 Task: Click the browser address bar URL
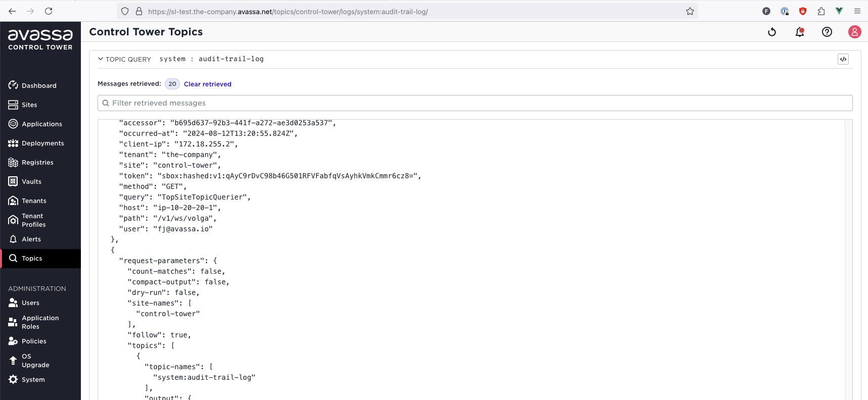click(x=288, y=12)
